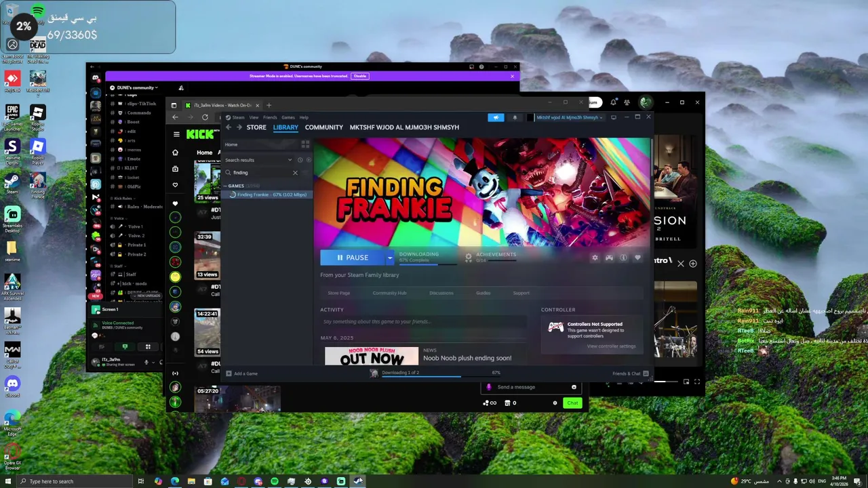This screenshot has width=868, height=488.
Task: Click the Kick sidebar home icon
Action: (x=176, y=152)
